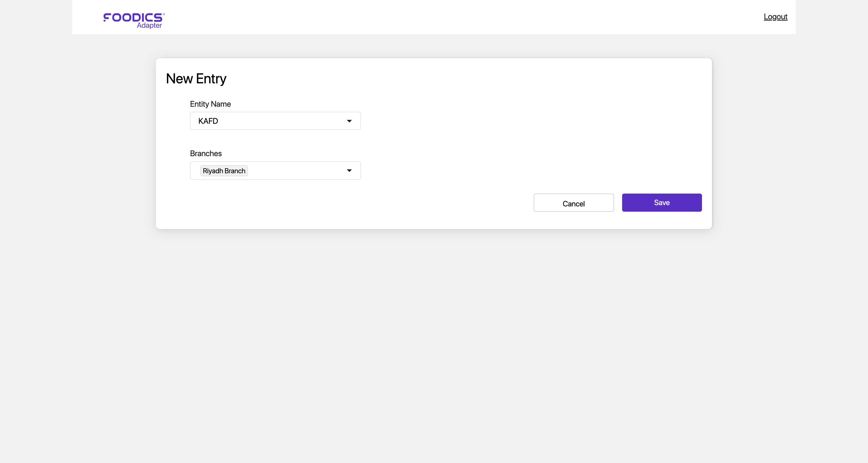This screenshot has height=463, width=868.
Task: Choose a different branch via its dropdown
Action: tap(349, 170)
